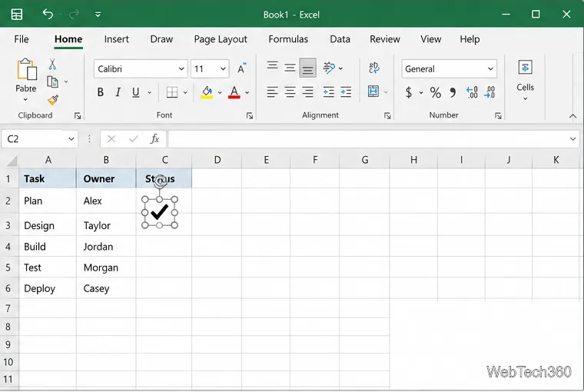Viewport: 584px width, 392px height.
Task: Toggle Italic formatting
Action: click(118, 92)
